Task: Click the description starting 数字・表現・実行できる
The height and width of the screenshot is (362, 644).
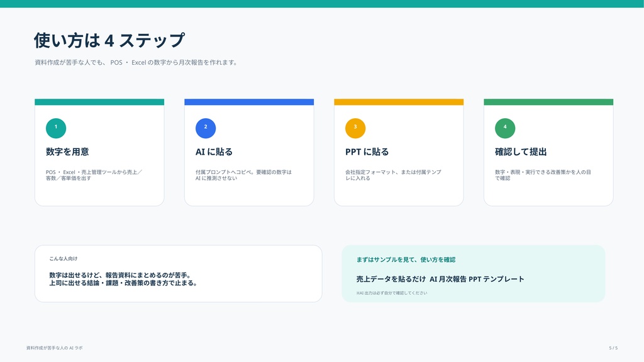Action: pos(543,175)
